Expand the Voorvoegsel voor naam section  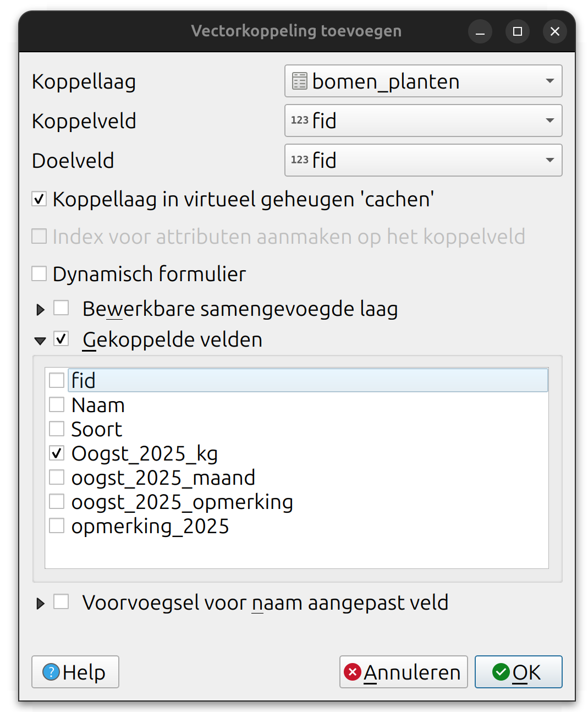pos(40,604)
